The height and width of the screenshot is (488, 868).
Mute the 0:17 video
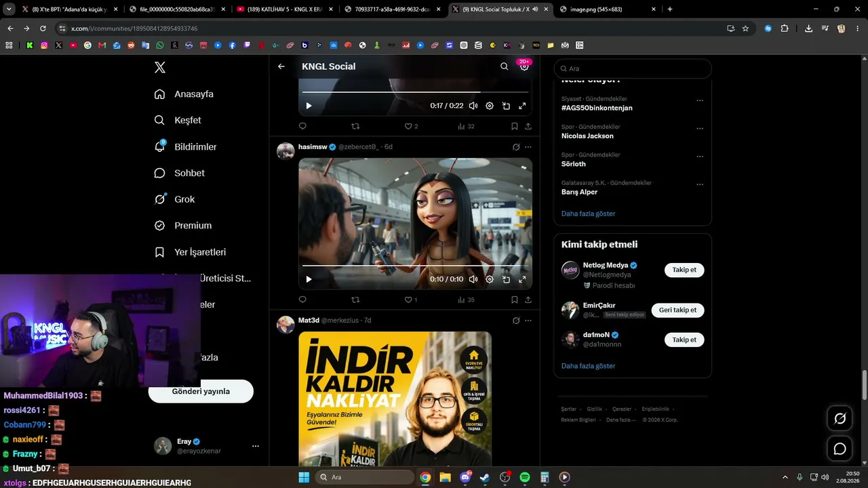pyautogui.click(x=473, y=106)
